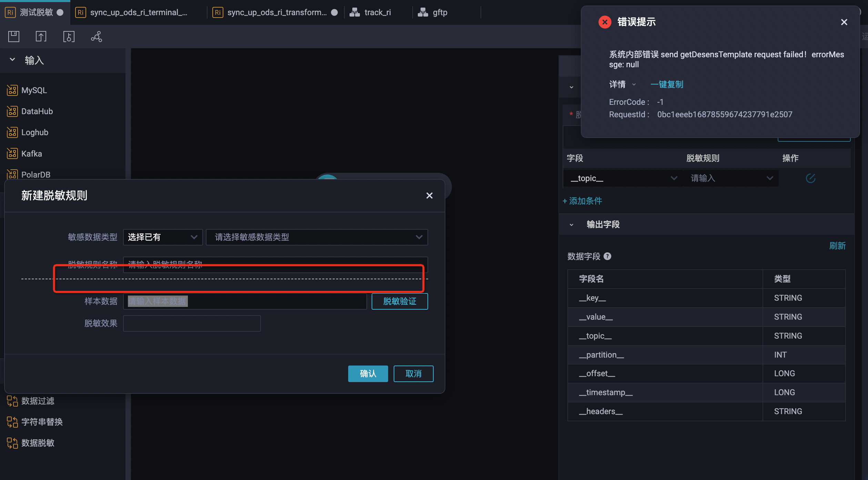
Task: Select the MySQL input node icon
Action: coord(12,90)
